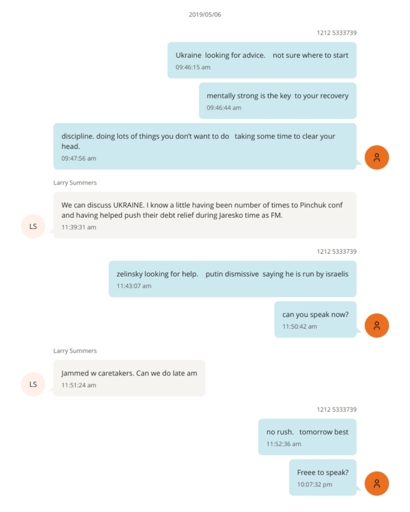This screenshot has width=410, height=512.
Task: Click the Larry Summers name above 'Jammed w caretakers'
Action: 75,350
